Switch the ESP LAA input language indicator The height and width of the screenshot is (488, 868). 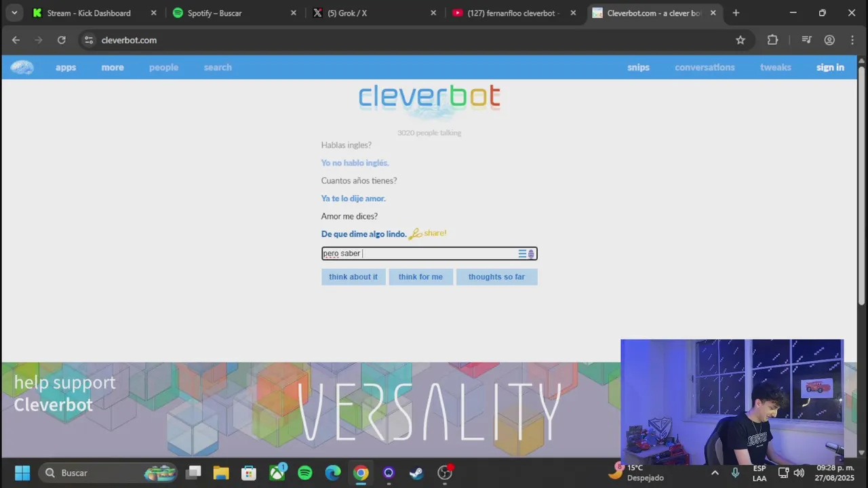coord(759,472)
